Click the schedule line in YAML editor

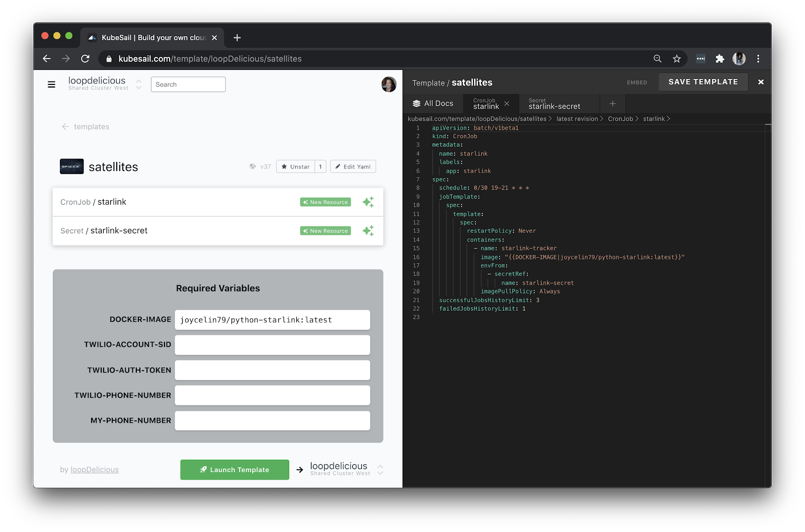click(x=484, y=188)
